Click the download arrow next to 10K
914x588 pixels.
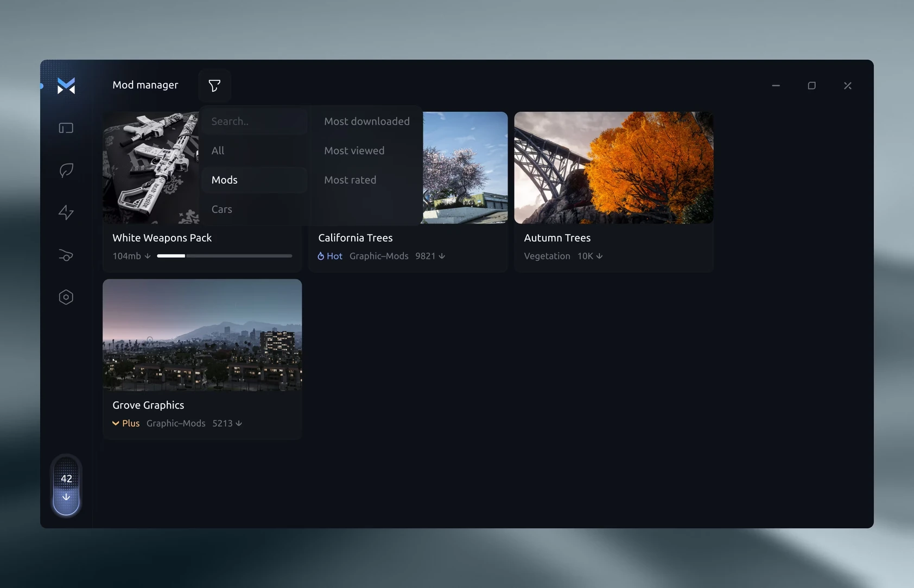(x=599, y=256)
